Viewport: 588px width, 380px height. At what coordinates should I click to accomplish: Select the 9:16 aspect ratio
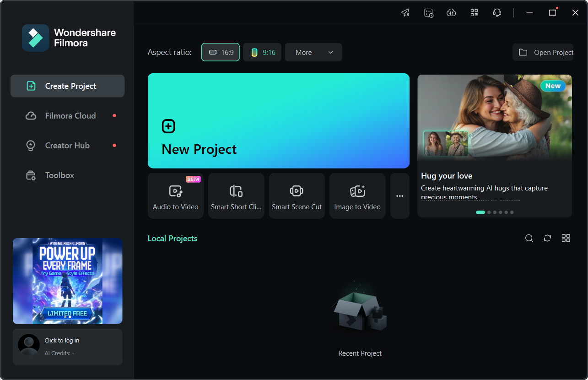coord(262,52)
